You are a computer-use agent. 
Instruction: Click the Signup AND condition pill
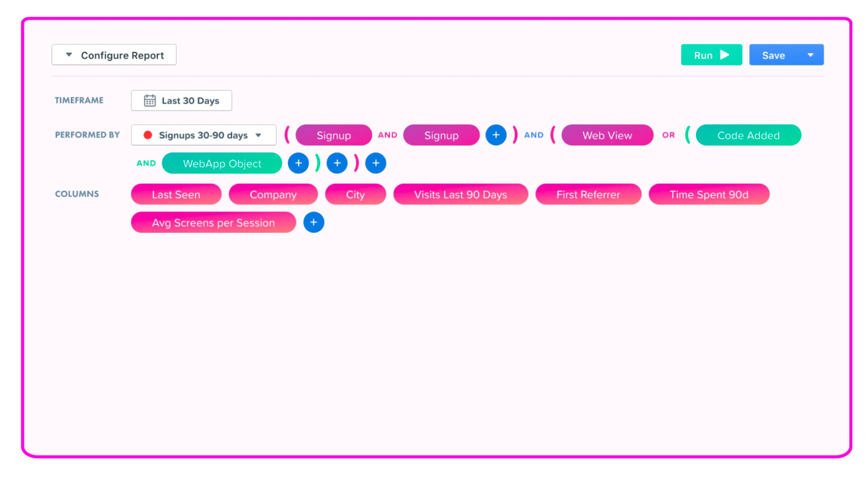pyautogui.click(x=441, y=135)
